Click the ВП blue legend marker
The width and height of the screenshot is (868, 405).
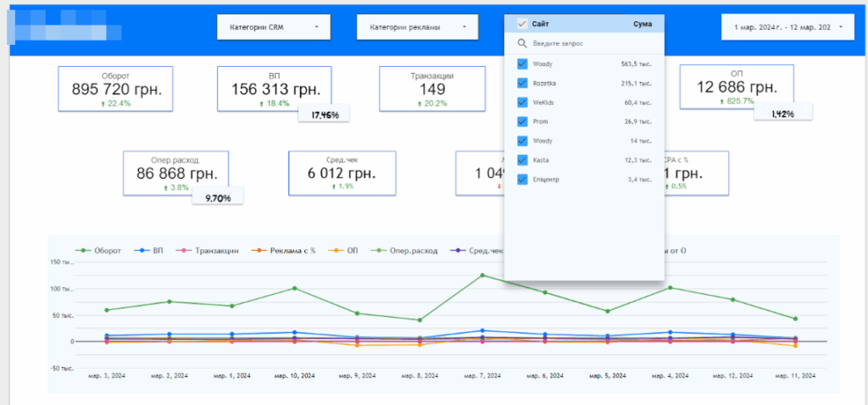pyautogui.click(x=142, y=251)
